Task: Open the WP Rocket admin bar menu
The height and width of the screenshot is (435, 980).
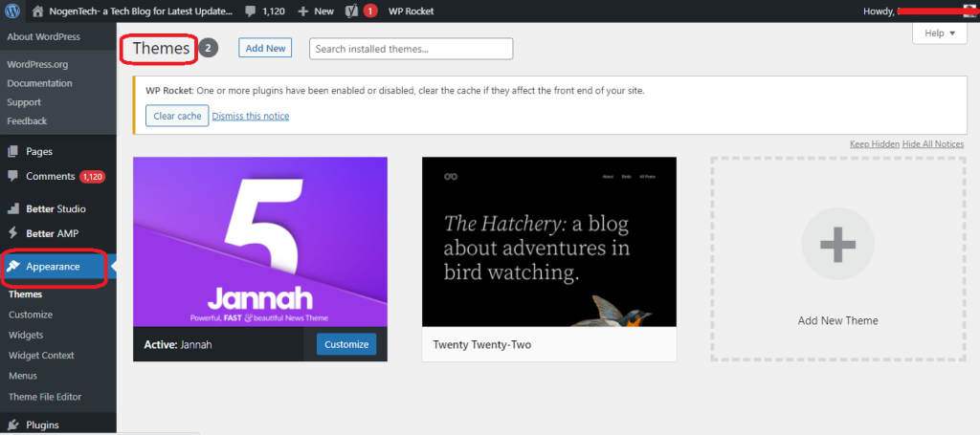Action: tap(411, 11)
